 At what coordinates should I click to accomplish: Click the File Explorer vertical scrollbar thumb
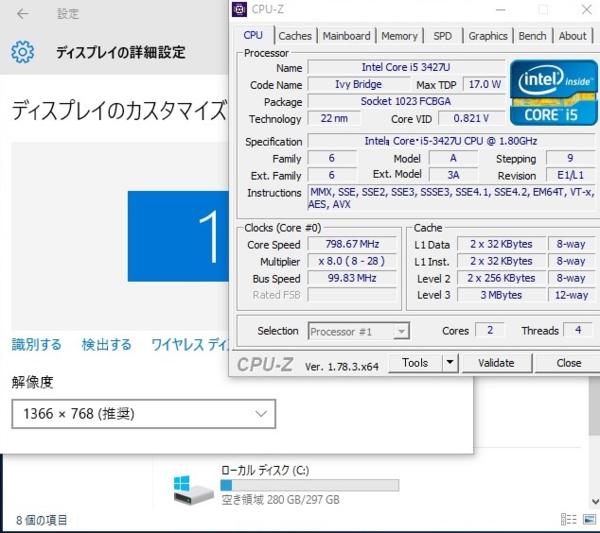point(595,406)
